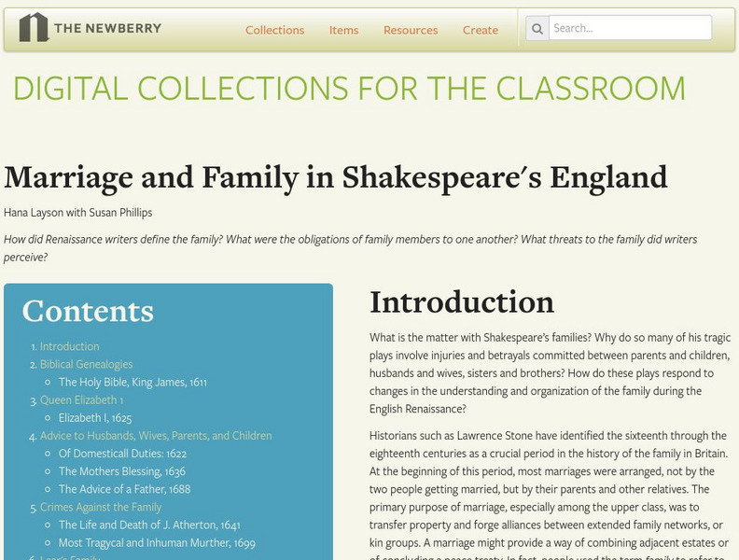Open the Items menu
This screenshot has width=739, height=560.
[x=343, y=30]
